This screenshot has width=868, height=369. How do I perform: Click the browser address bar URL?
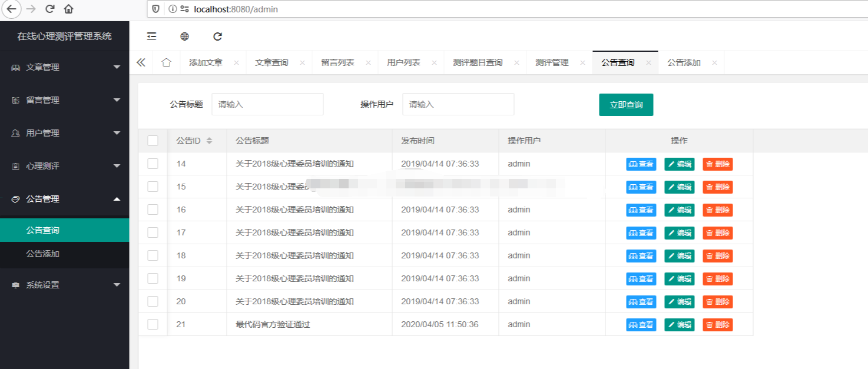pyautogui.click(x=236, y=9)
